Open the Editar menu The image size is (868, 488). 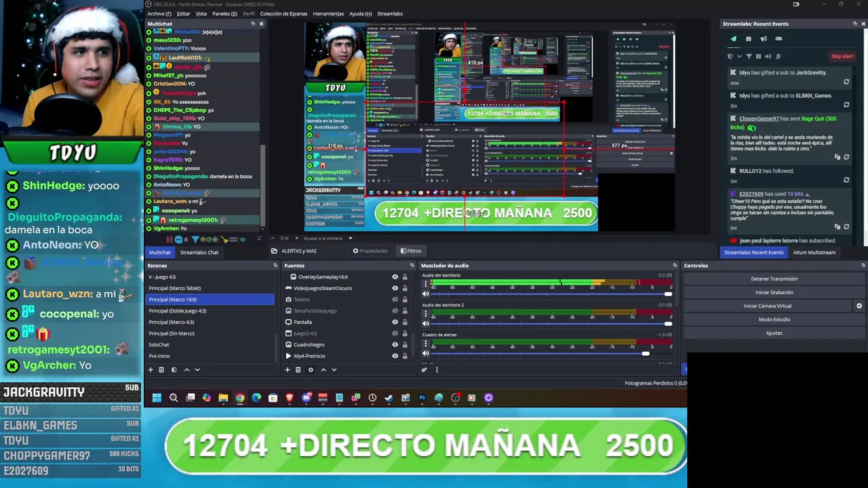point(183,14)
